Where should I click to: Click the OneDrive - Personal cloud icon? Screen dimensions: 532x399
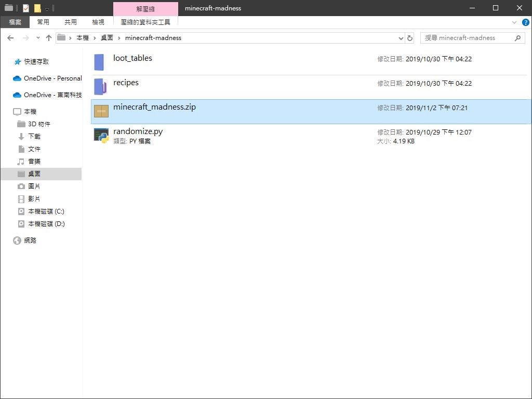click(x=17, y=78)
